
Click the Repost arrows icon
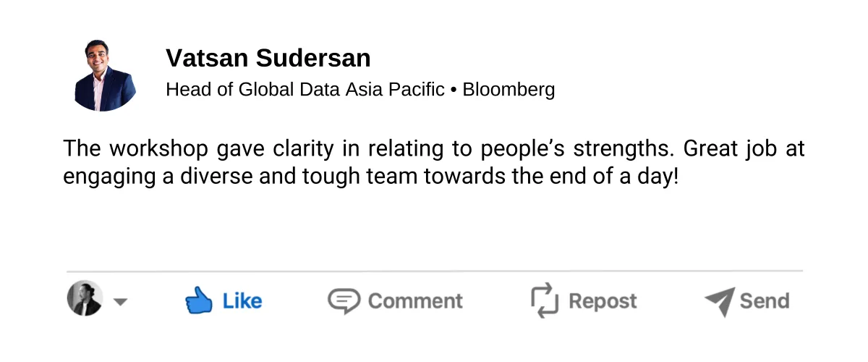545,300
